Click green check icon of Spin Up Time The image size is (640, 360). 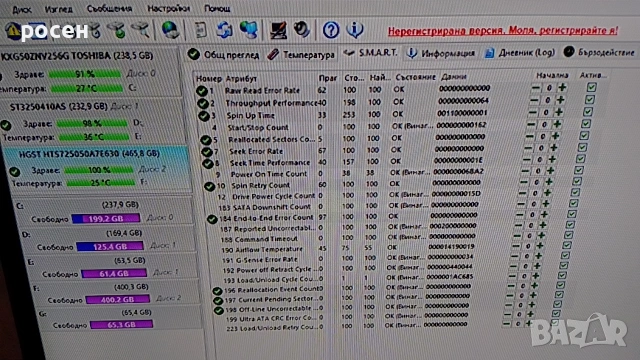204,116
